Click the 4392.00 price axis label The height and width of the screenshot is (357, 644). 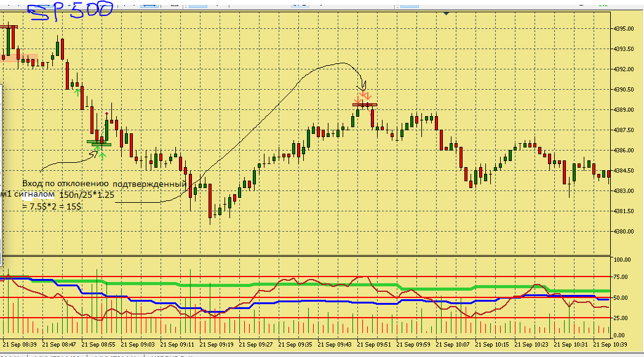624,69
